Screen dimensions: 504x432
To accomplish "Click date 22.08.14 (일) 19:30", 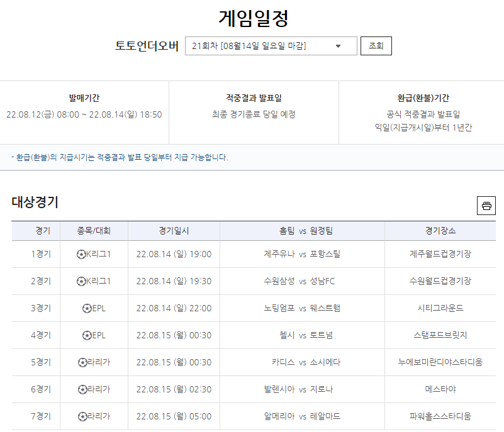I will click(174, 281).
